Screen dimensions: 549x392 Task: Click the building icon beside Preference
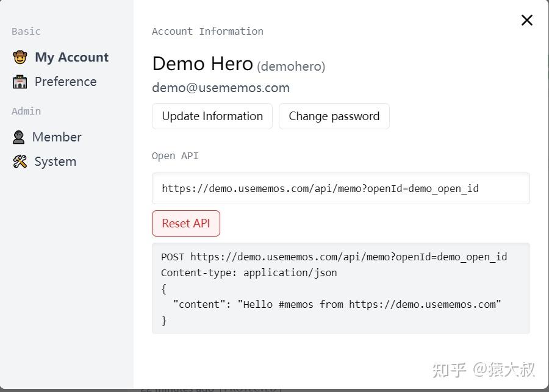[20, 82]
